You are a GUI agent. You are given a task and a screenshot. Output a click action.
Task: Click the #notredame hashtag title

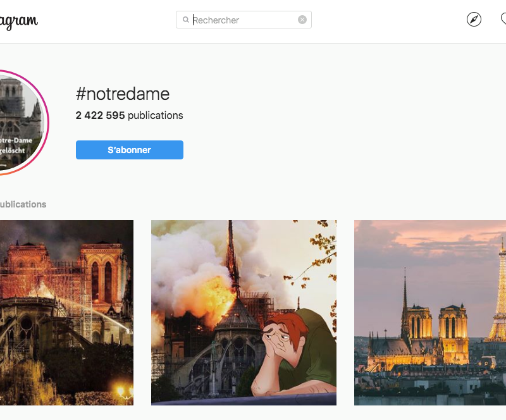[x=123, y=94]
